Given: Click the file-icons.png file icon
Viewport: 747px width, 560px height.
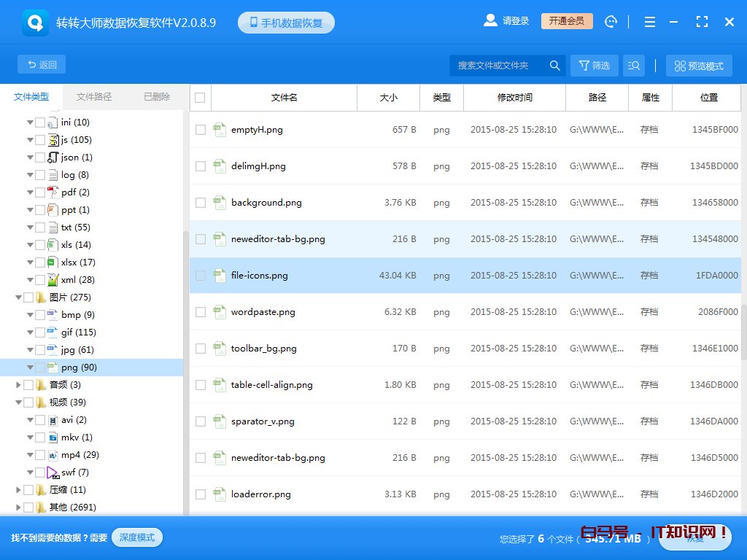Looking at the screenshot, I should click(219, 276).
